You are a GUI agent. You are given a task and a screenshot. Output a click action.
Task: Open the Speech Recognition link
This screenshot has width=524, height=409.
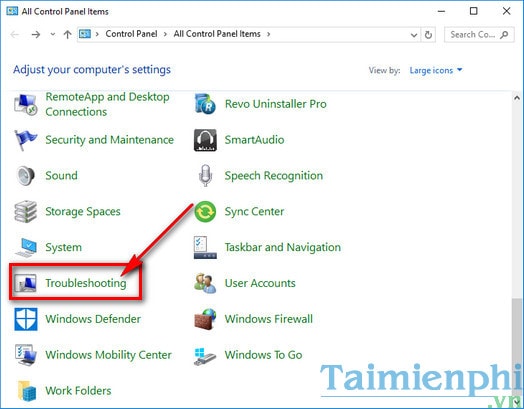[x=274, y=176]
